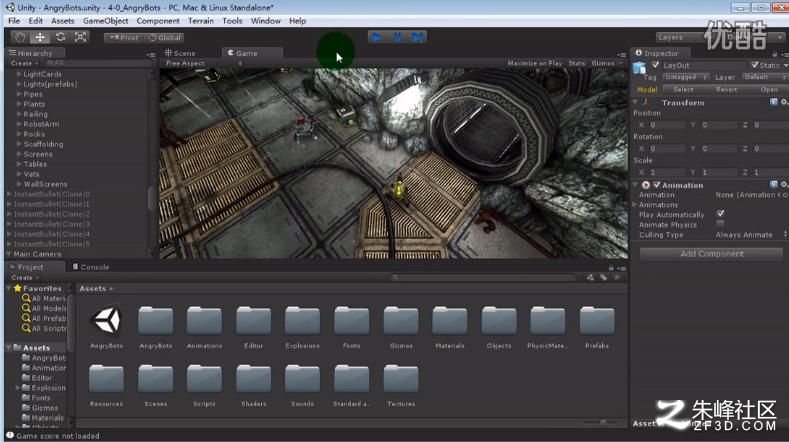Open the Layer Default dropdown

(x=763, y=77)
